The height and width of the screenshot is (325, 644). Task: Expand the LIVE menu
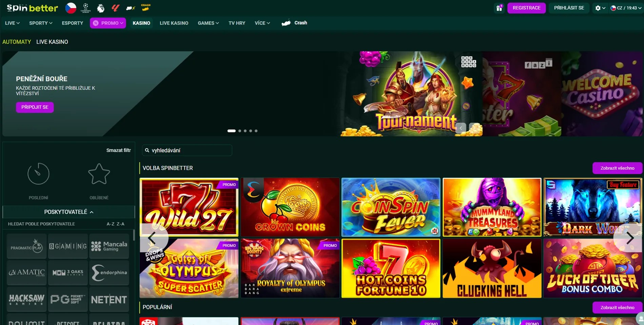coord(12,23)
